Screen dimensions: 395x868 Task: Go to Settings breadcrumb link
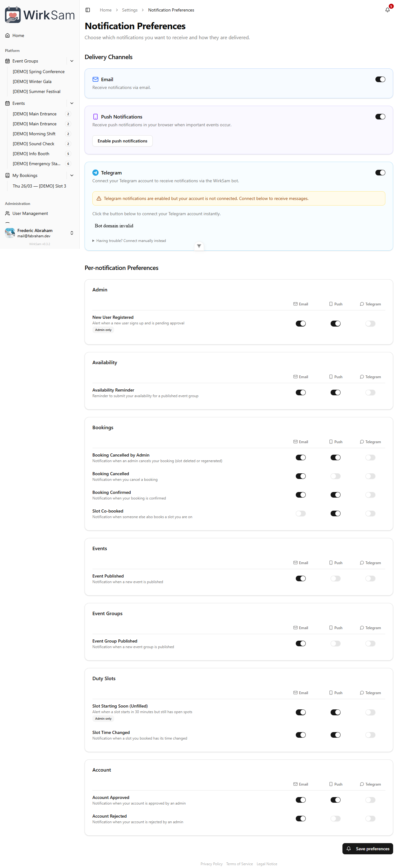(130, 10)
